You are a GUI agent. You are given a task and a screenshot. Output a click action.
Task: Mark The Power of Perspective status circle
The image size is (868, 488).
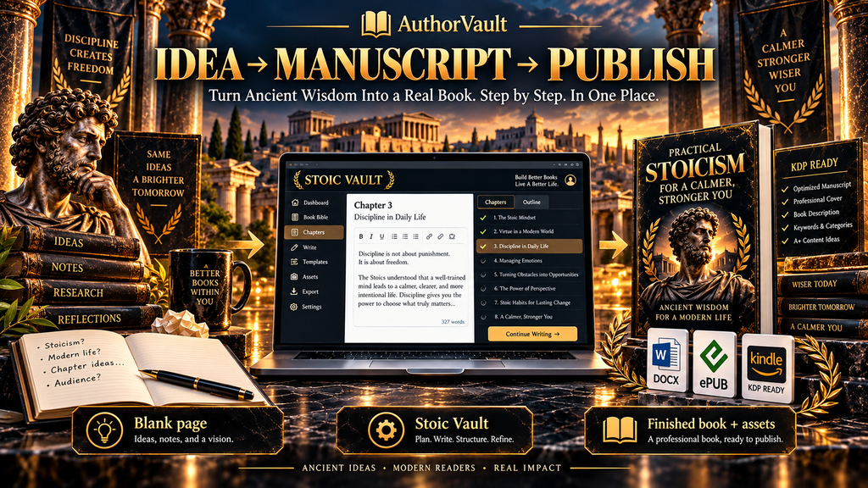(x=483, y=289)
